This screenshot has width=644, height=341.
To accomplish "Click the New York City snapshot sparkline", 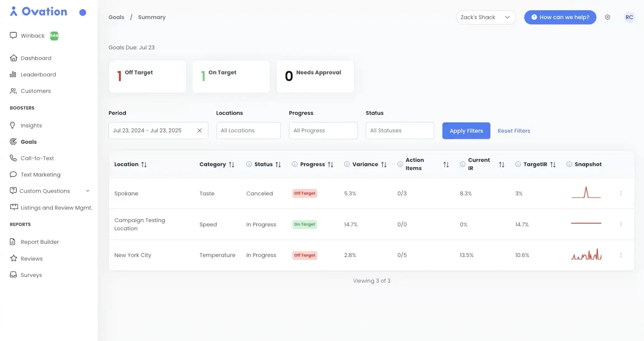I will tap(586, 254).
